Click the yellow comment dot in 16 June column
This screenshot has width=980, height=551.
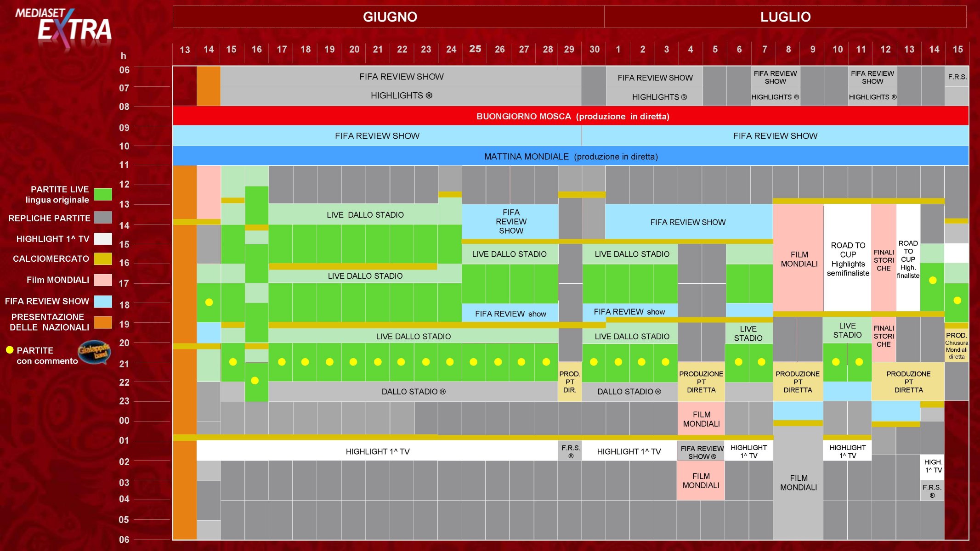255,381
